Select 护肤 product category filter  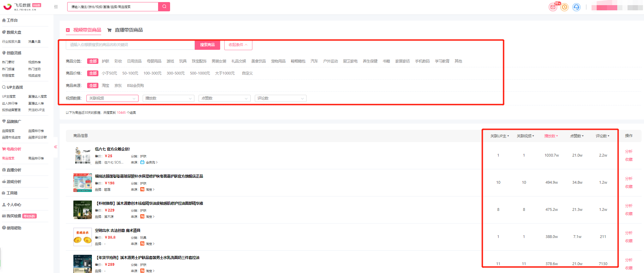(106, 61)
